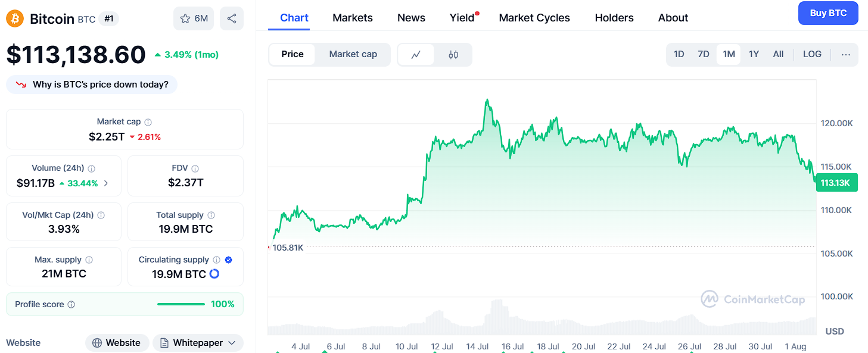Click the Bitcoin logo icon
Viewport: 868px width, 353px height.
coord(15,18)
